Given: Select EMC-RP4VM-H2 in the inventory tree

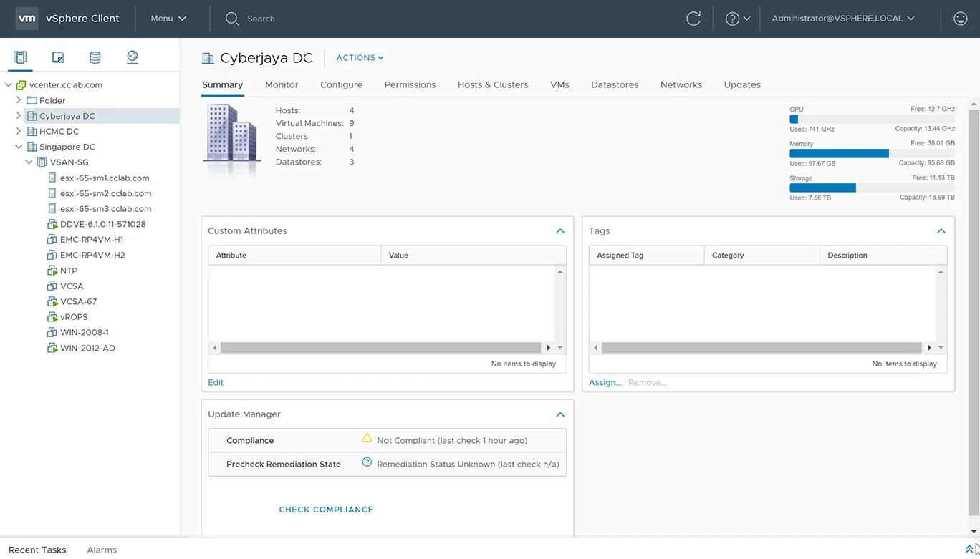Looking at the screenshot, I should [x=92, y=255].
